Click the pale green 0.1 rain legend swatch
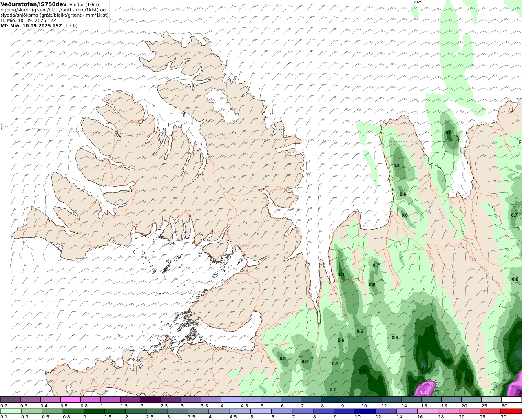The height and width of the screenshot is (420, 522). point(10,411)
